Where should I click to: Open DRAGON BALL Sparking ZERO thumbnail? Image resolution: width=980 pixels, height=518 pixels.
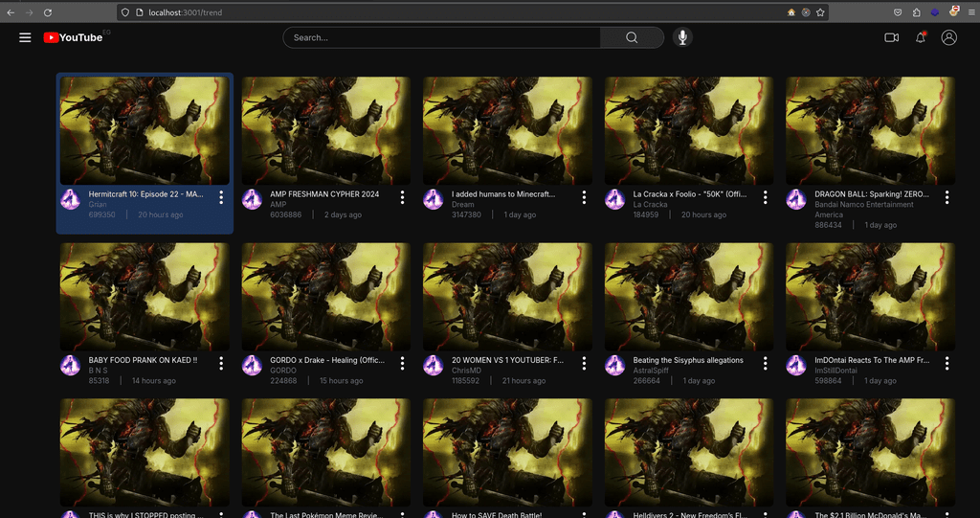coord(871,131)
